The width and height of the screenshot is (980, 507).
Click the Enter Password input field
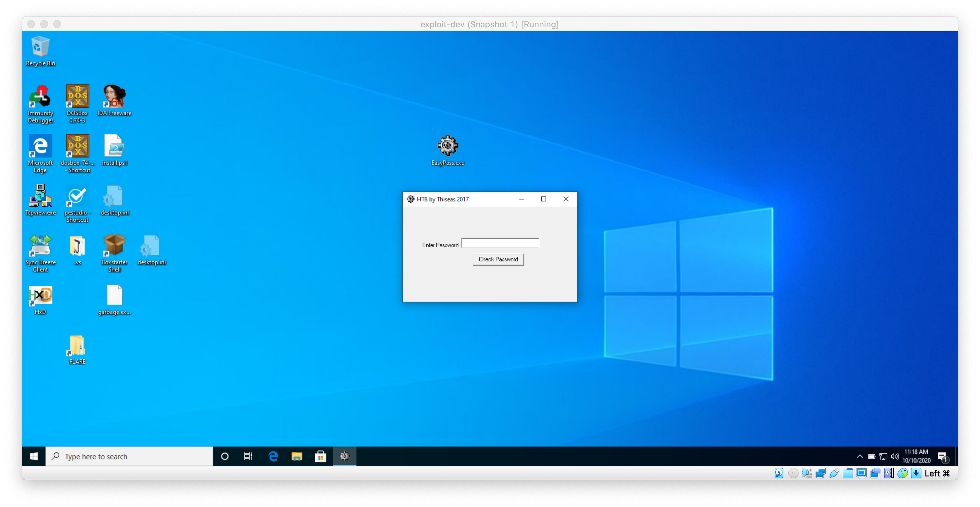click(x=500, y=243)
